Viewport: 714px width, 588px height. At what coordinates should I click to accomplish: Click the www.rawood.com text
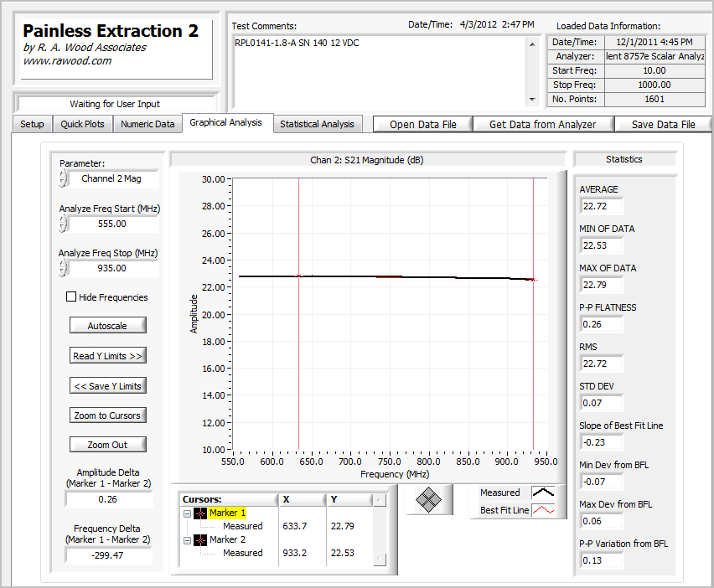pyautogui.click(x=67, y=61)
